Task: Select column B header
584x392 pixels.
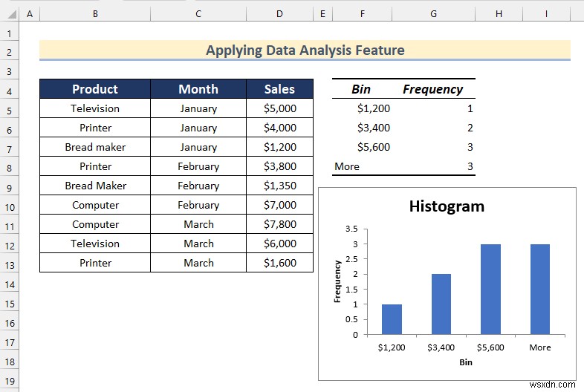Action: tap(95, 14)
